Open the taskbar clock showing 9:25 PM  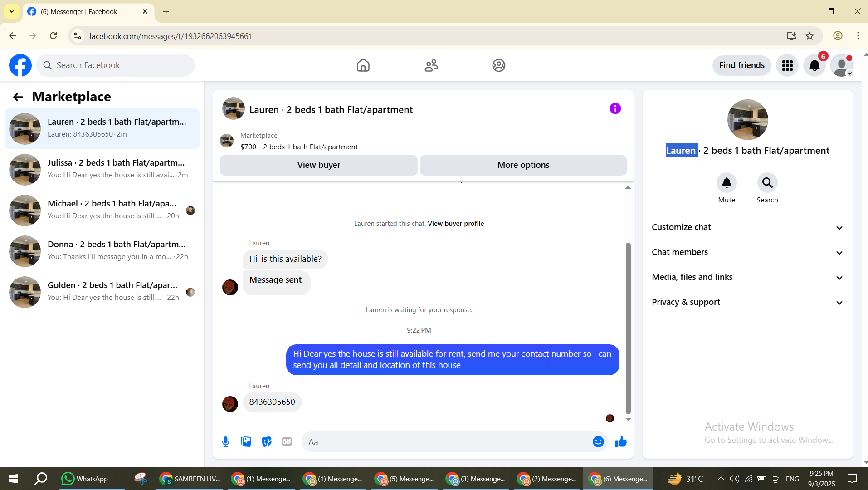click(821, 479)
